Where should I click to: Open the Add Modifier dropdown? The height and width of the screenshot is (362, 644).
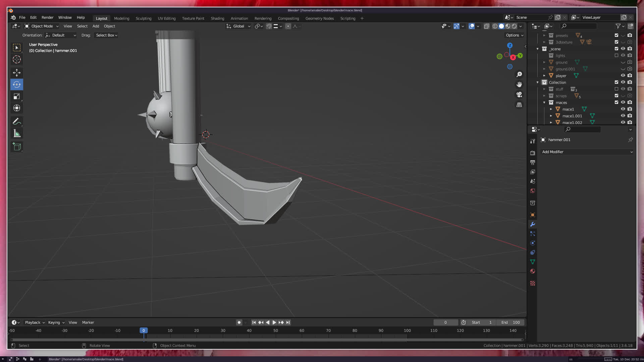[587, 152]
